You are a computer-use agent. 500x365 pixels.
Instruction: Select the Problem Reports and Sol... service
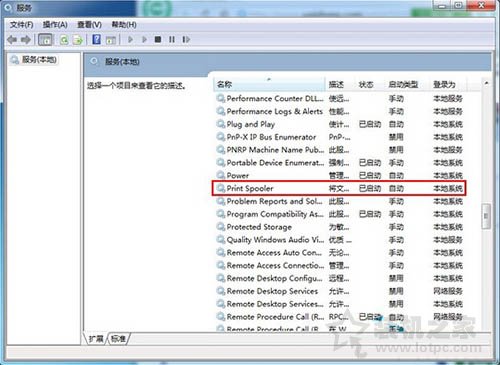[x=339, y=201]
